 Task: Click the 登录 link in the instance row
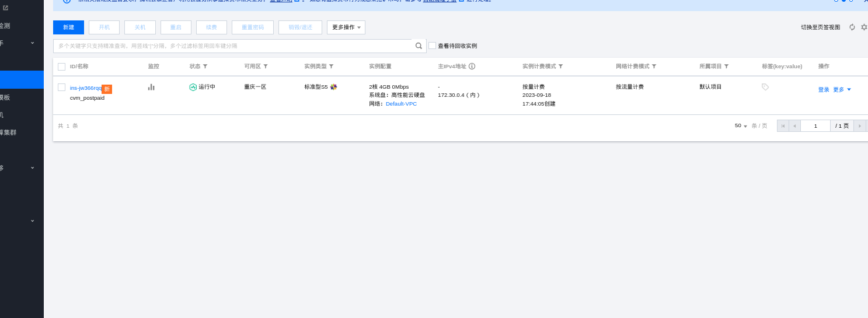tap(824, 90)
